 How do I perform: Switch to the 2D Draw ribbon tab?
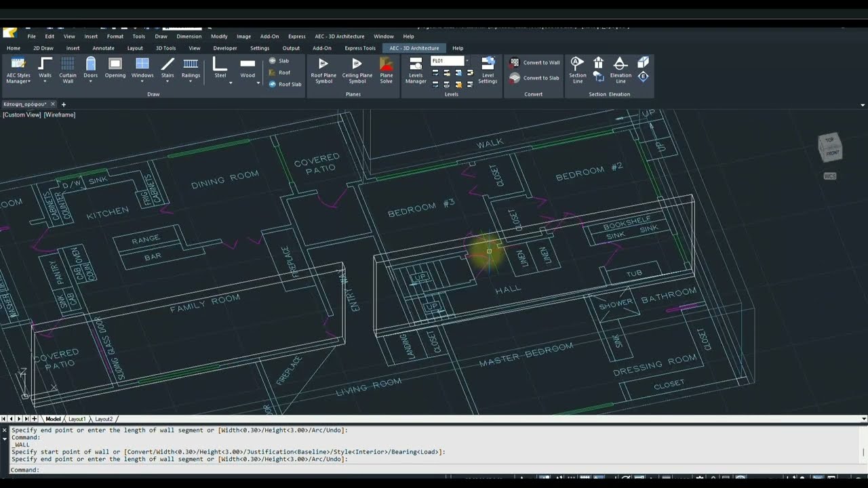43,48
